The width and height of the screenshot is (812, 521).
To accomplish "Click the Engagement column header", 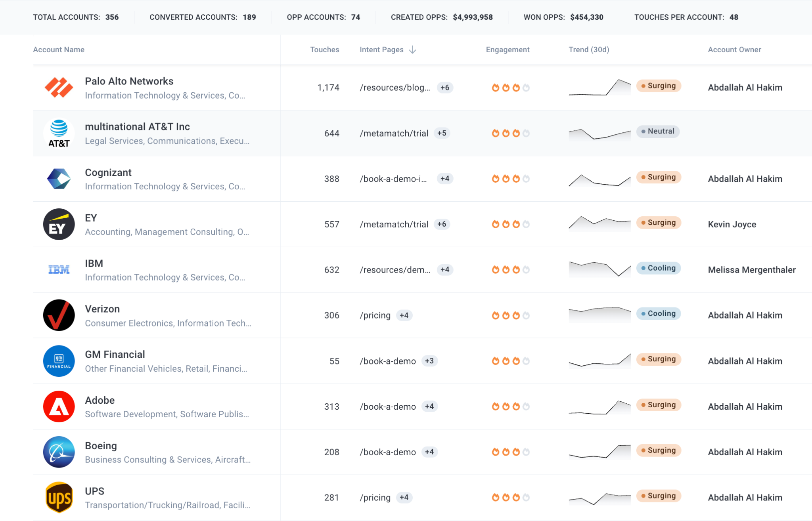I will tap(507, 50).
